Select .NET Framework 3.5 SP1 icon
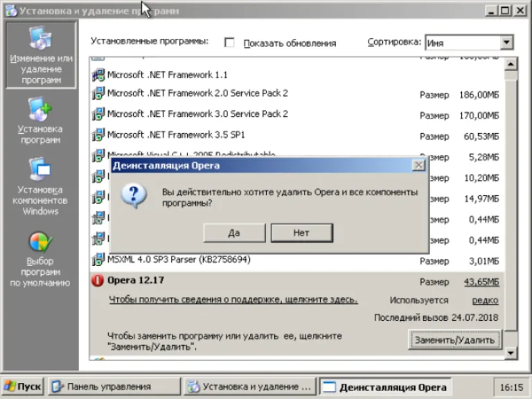Screen dimensions: 532x399 98,135
